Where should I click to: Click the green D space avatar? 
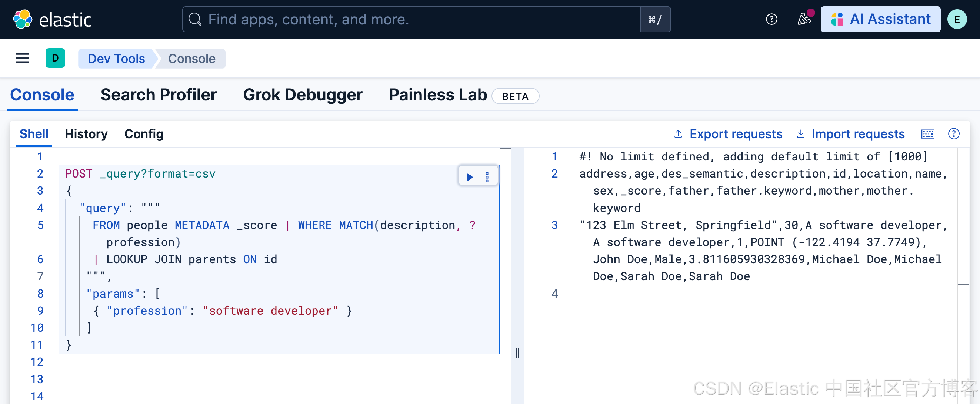pos(55,58)
